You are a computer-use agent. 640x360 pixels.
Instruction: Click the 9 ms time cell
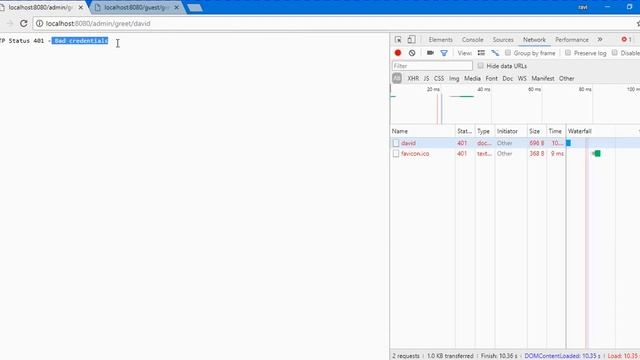click(557, 153)
